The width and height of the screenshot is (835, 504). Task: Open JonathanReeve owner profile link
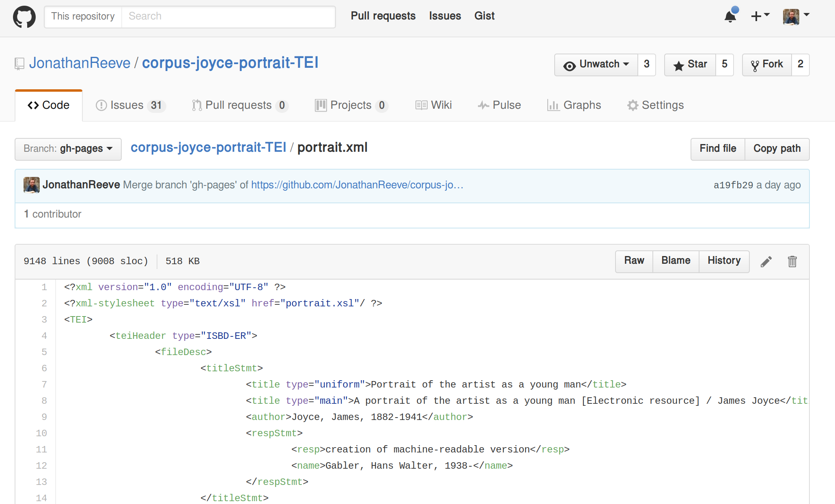(80, 63)
